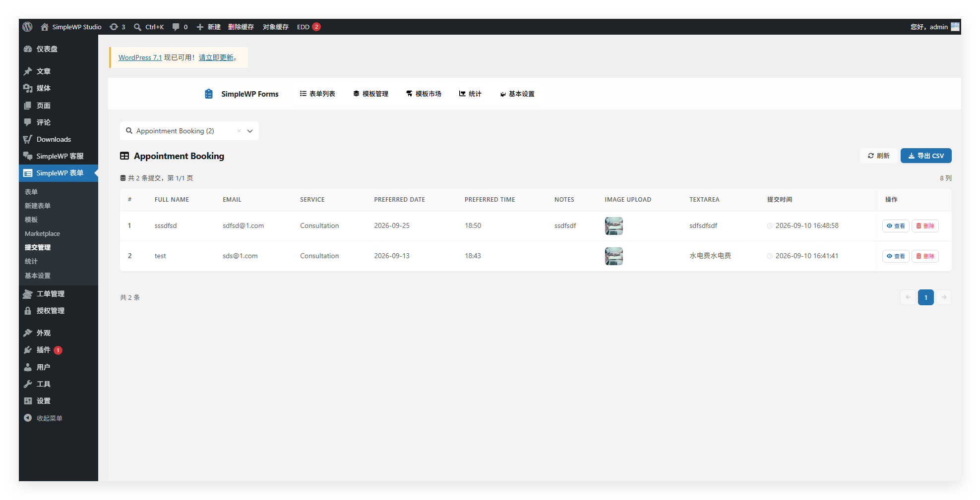This screenshot has height=500, width=980.
Task: Click timestamp 2026-09-10 16:48:58
Action: click(x=807, y=225)
